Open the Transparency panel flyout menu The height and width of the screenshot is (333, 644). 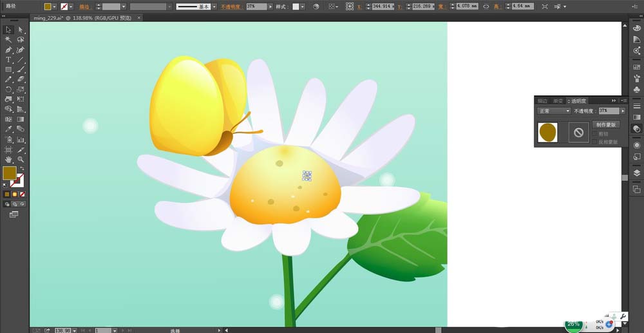click(624, 100)
